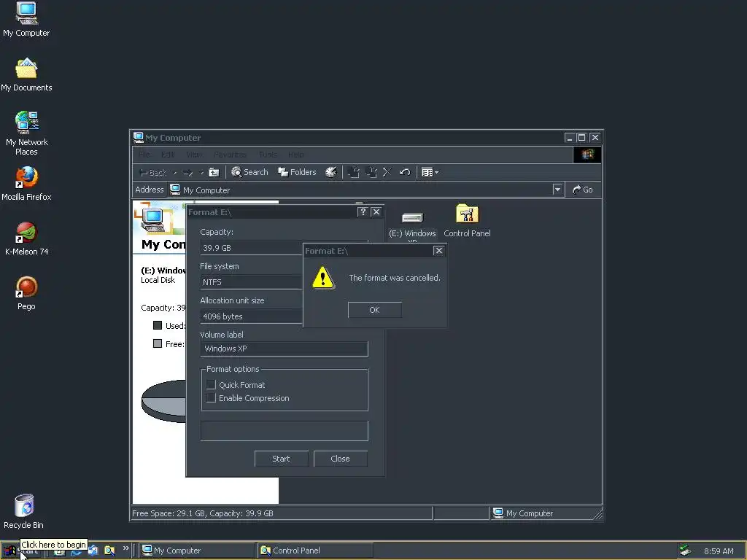Select the Recycle Bin desktop icon
747x560 pixels.
[x=24, y=511]
